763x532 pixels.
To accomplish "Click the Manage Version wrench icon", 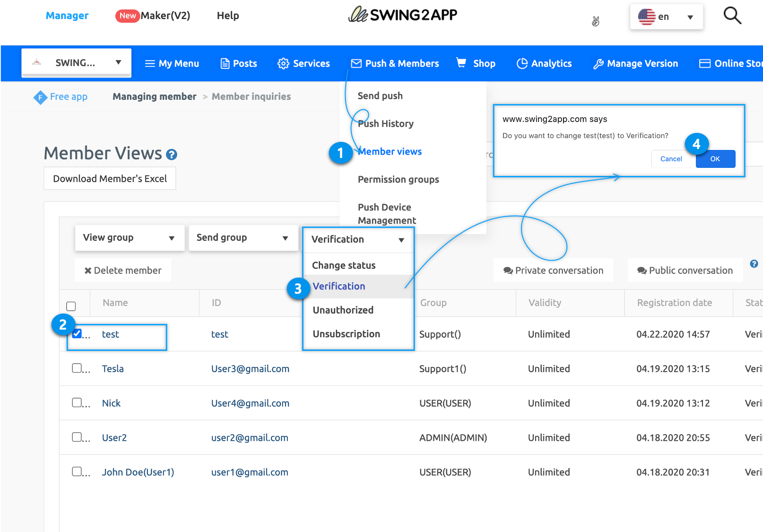I will pyautogui.click(x=598, y=64).
